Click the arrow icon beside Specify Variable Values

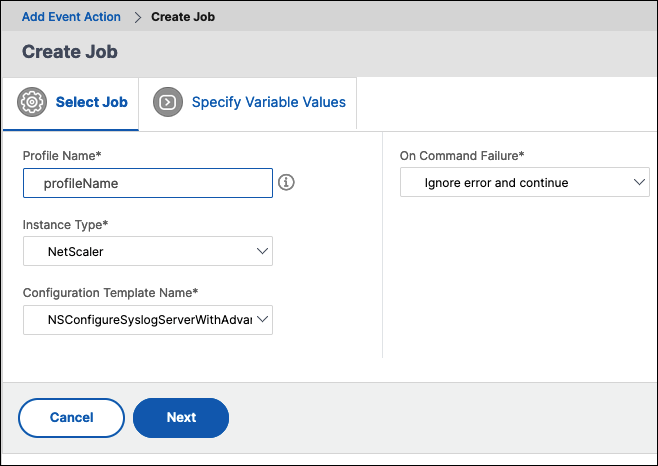(168, 102)
